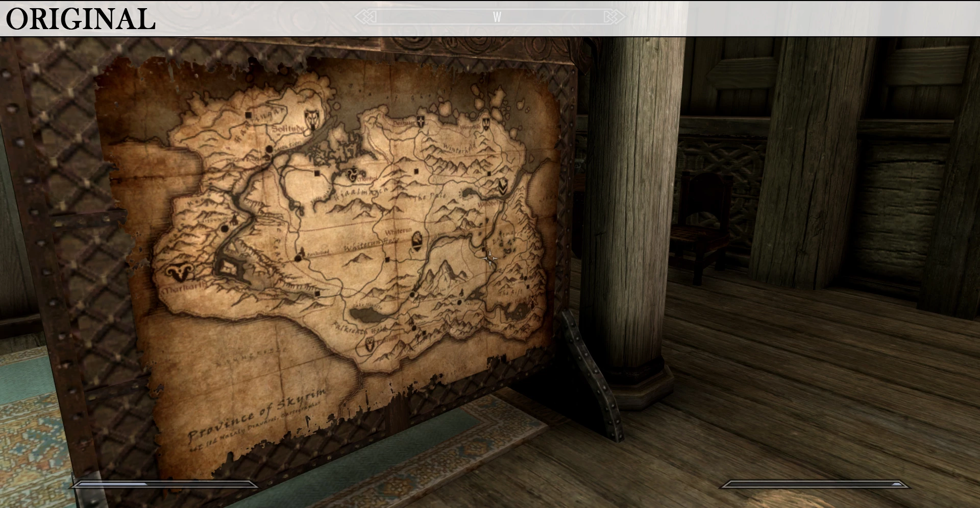Image resolution: width=980 pixels, height=508 pixels.
Task: Click the Morthal triskelion swirl emblem
Action: tap(353, 175)
